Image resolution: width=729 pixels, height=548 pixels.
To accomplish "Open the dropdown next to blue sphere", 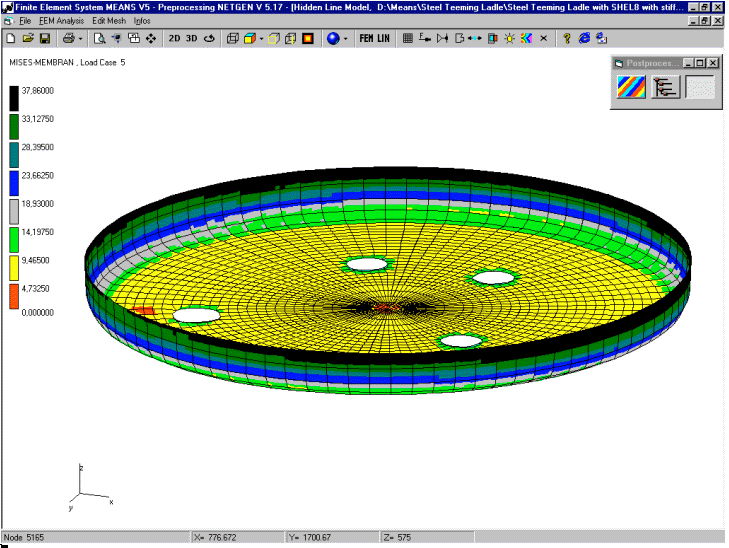I will click(345, 39).
